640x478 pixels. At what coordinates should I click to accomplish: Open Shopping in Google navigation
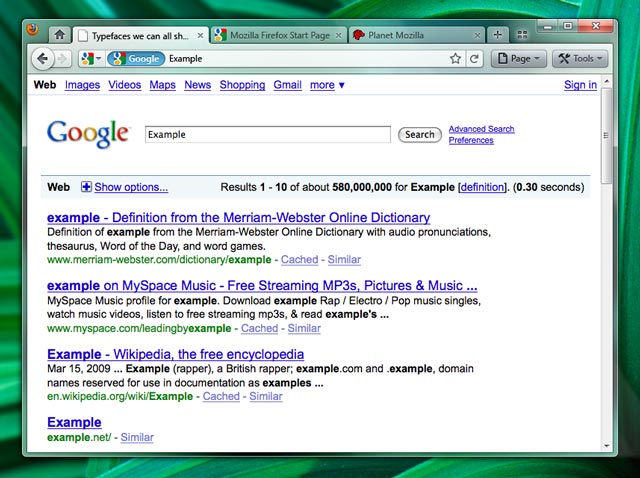click(242, 85)
